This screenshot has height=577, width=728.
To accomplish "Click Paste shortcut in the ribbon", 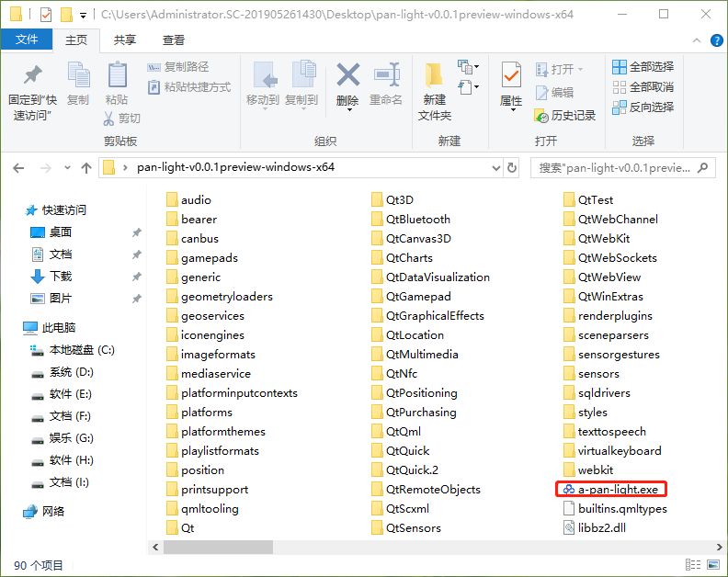I will [189, 87].
